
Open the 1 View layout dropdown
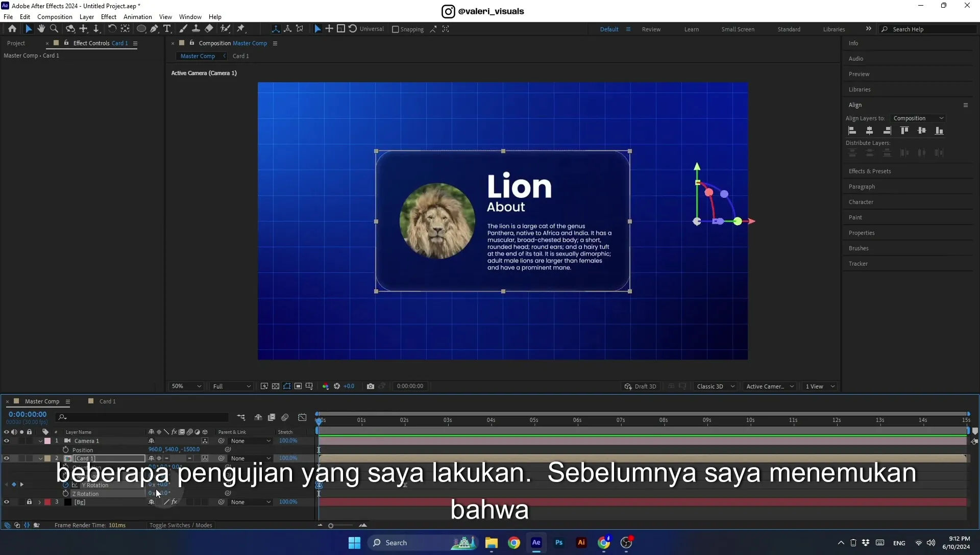820,387
